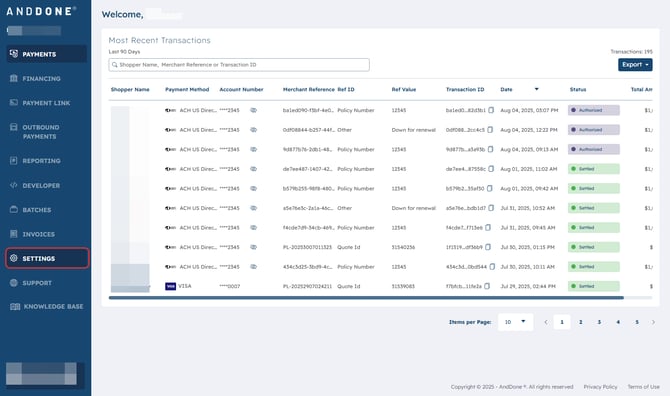670x396 pixels.
Task: Open Settings in the sidebar
Action: tap(47, 258)
